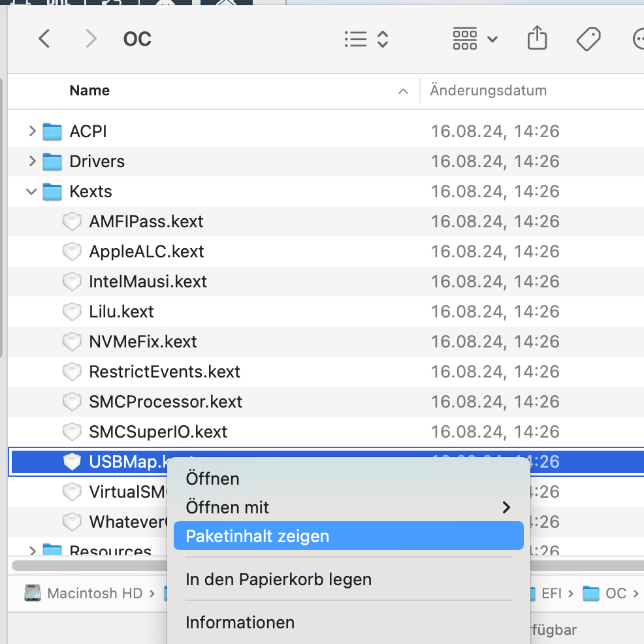Sort by the Änderungsdatum column header
This screenshot has height=644, width=644.
[x=488, y=90]
